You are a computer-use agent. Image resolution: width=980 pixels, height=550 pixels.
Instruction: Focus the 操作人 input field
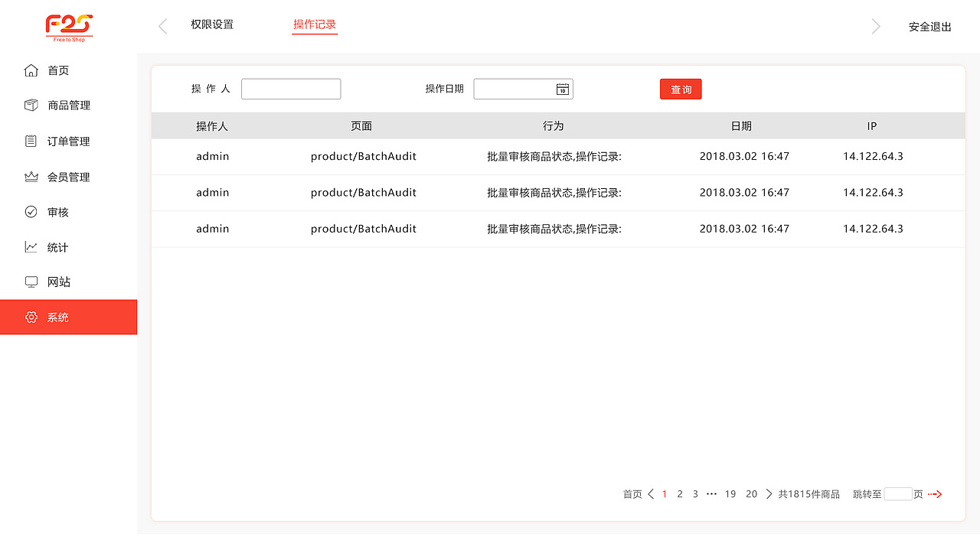point(291,89)
